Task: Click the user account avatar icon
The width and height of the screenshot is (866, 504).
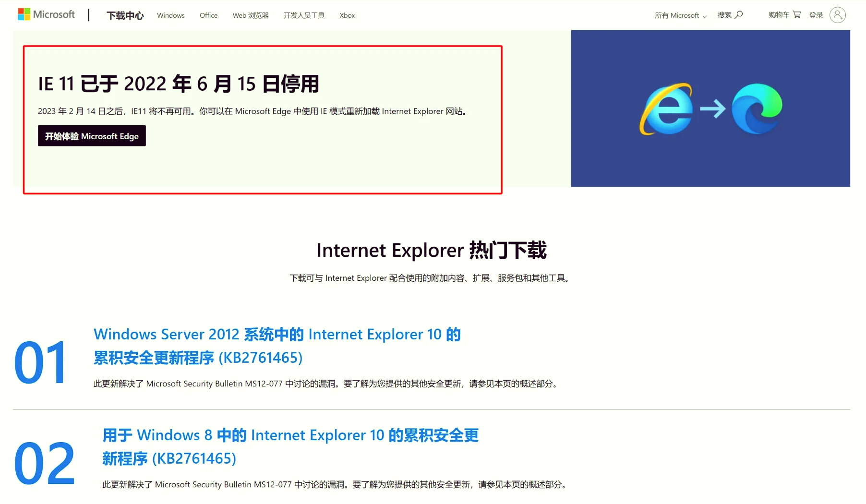Action: [x=838, y=15]
